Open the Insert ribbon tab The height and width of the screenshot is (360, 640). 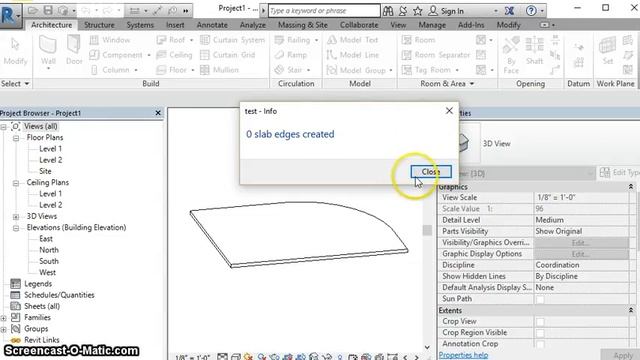(x=175, y=25)
